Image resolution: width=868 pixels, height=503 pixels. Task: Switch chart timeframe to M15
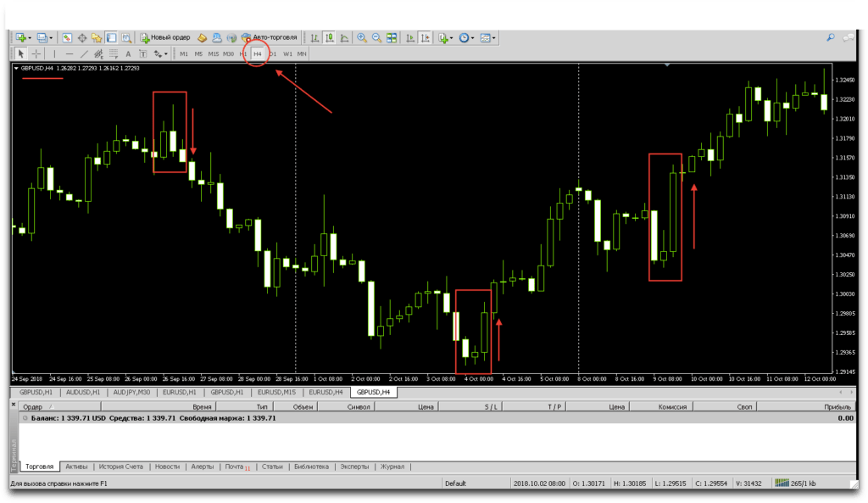click(212, 53)
